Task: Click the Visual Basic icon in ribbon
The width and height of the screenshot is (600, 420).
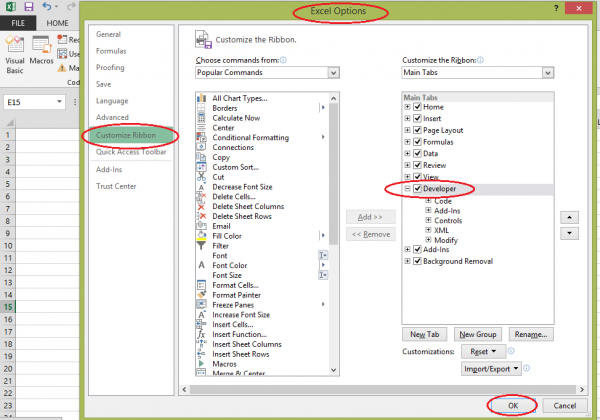Action: (15, 54)
